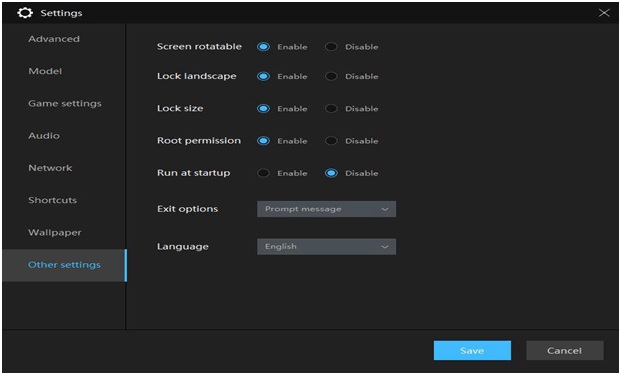This screenshot has width=621, height=375.
Task: Click the Settings gear icon in title bar
Action: coord(25,13)
